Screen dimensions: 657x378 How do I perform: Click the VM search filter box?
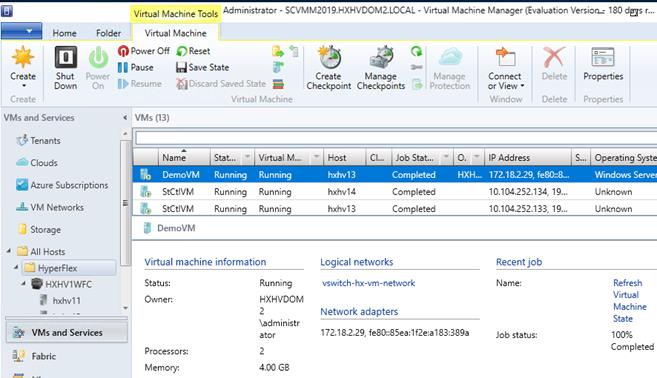click(x=396, y=138)
